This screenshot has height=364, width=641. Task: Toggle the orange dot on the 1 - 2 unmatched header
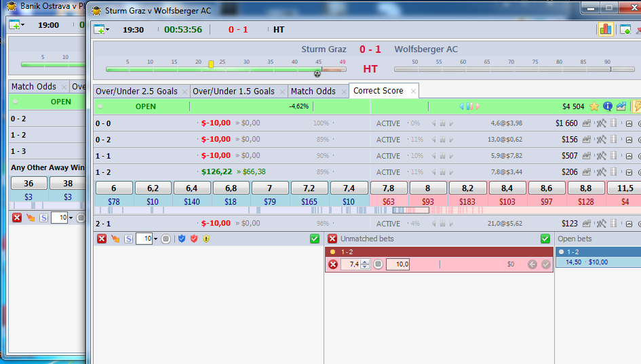pyautogui.click(x=333, y=251)
